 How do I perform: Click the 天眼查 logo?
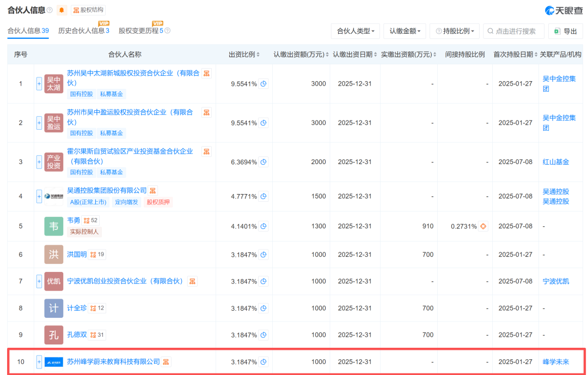coord(564,10)
